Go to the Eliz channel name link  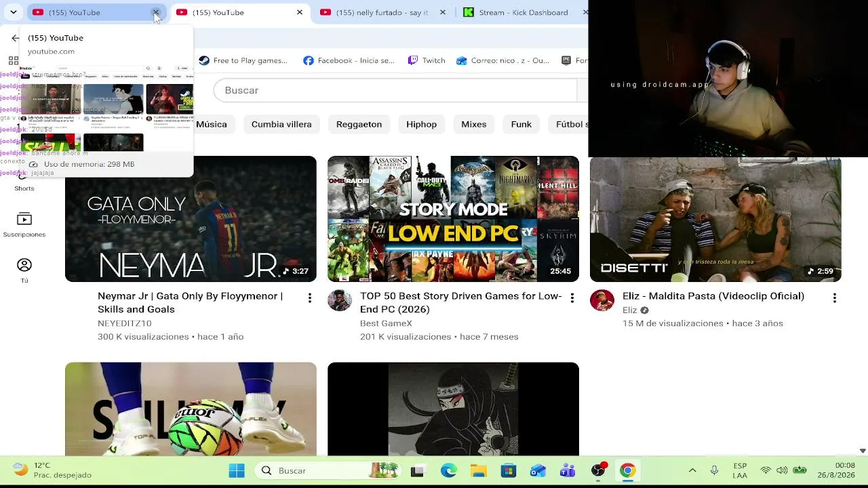[630, 310]
